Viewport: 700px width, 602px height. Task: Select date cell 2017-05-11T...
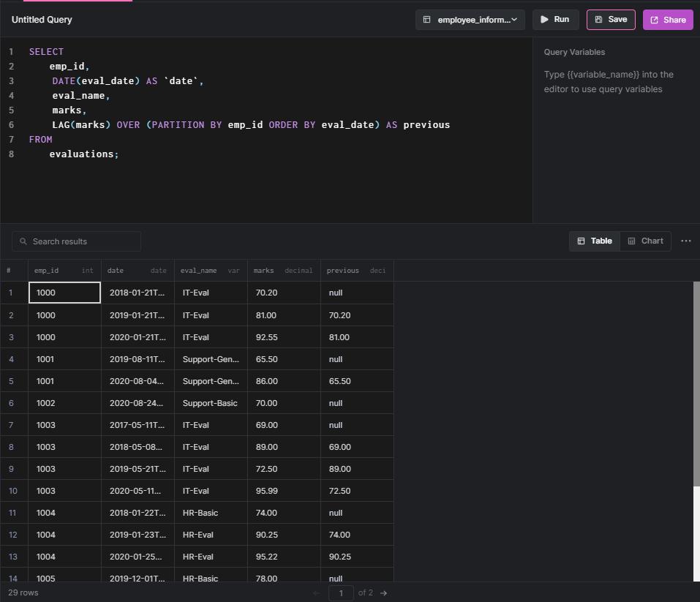coord(138,425)
